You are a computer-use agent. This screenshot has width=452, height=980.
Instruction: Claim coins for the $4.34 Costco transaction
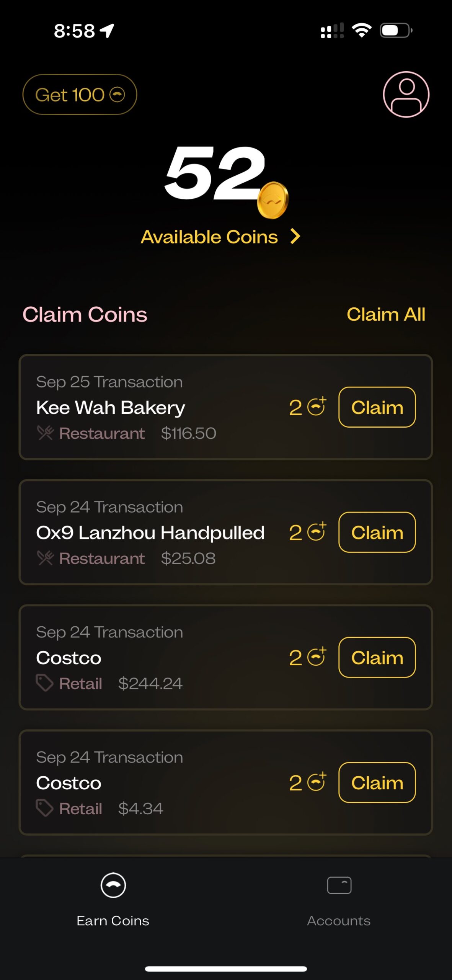(x=377, y=782)
